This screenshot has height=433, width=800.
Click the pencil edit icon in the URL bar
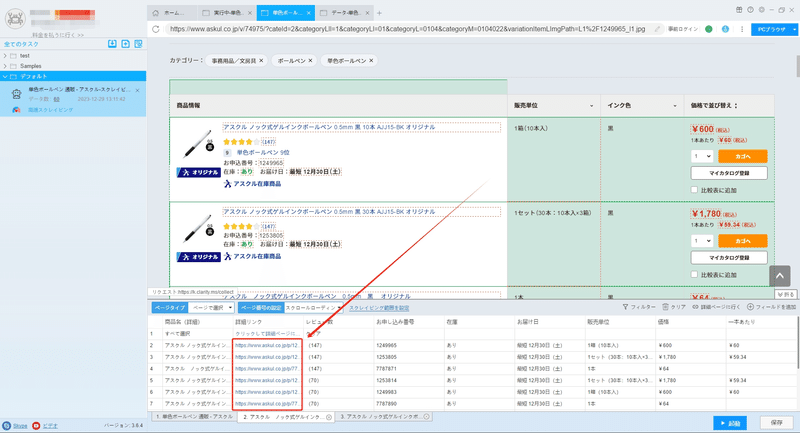[x=658, y=29]
